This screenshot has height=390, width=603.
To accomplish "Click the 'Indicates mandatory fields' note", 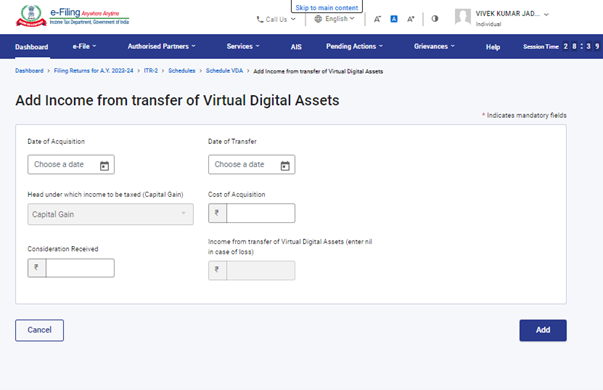I will coord(525,115).
